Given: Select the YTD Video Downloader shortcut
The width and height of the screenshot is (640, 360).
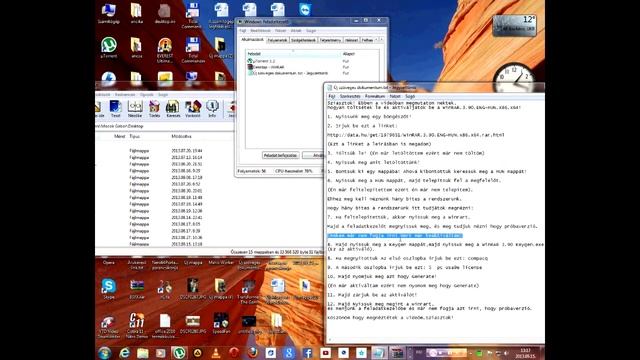Looking at the screenshot, I should point(109,325).
